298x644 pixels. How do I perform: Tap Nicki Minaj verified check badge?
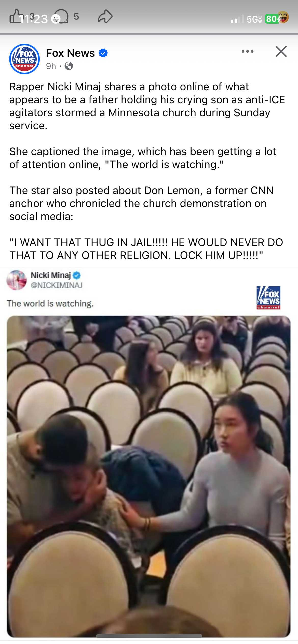point(77,275)
